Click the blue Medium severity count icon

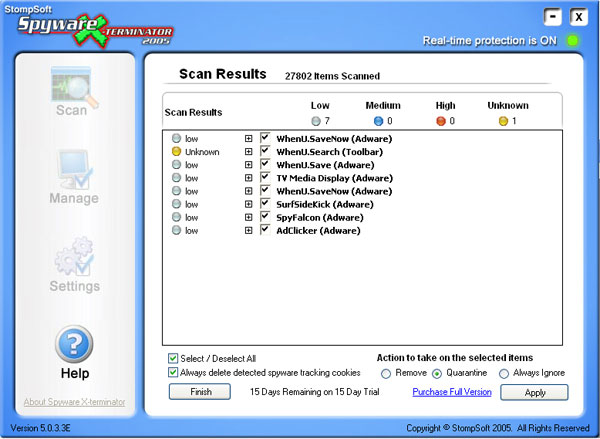pos(378,121)
